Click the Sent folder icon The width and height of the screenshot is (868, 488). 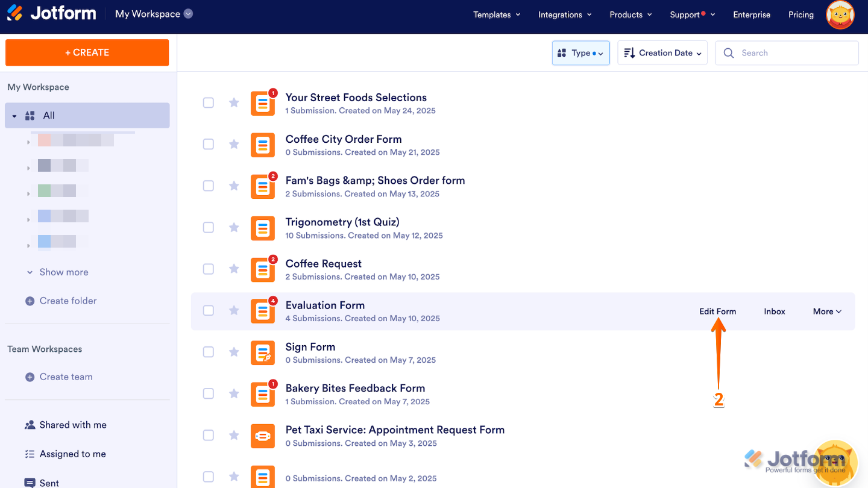pyautogui.click(x=29, y=481)
